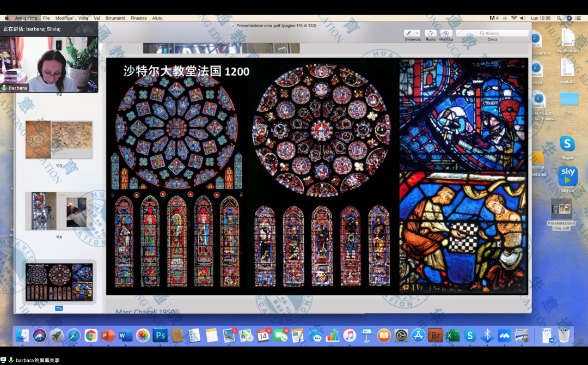Click the barbara participant video tile

pyautogui.click(x=49, y=64)
